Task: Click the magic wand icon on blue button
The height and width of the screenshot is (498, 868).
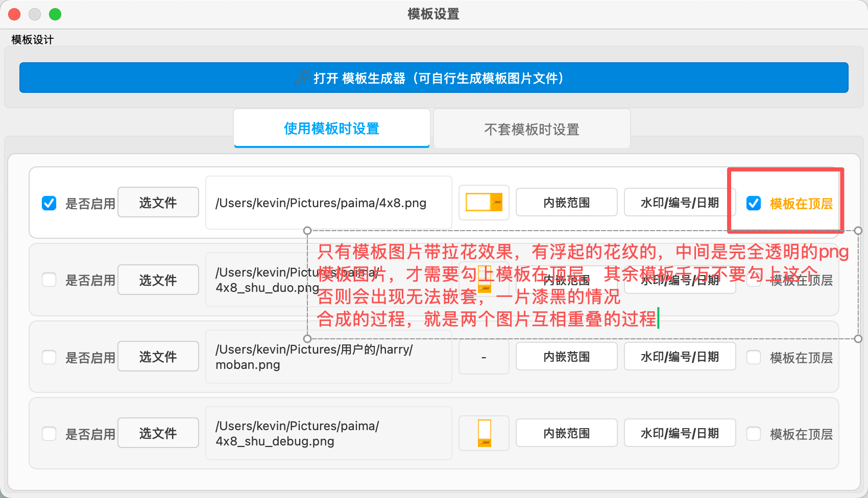Action: (x=302, y=78)
